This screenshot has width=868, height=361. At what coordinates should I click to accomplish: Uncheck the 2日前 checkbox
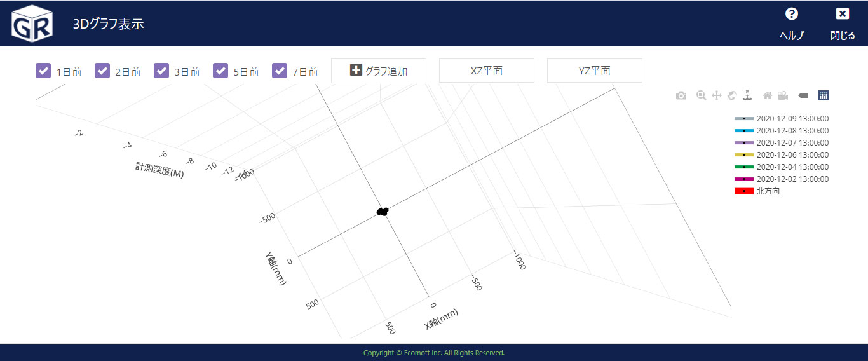102,71
